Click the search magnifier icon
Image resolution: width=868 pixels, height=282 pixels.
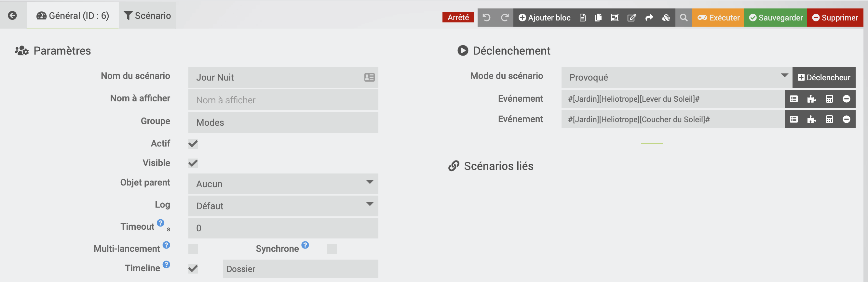click(x=684, y=18)
